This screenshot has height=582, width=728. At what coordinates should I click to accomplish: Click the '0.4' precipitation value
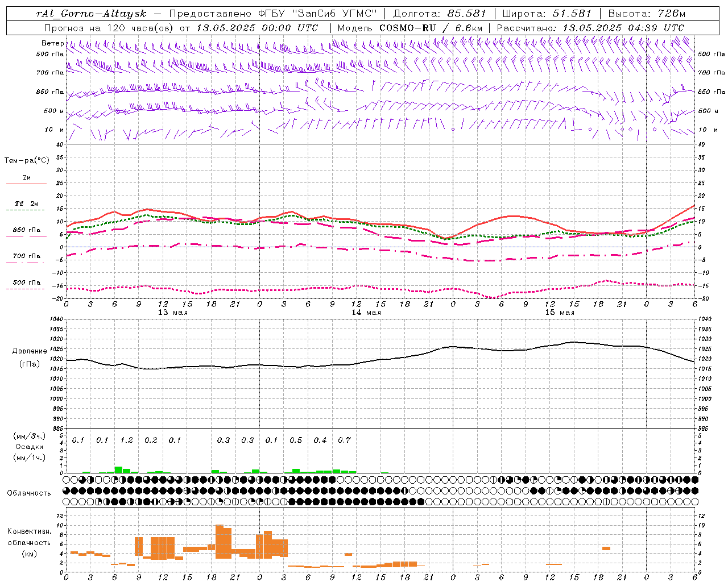pos(320,440)
